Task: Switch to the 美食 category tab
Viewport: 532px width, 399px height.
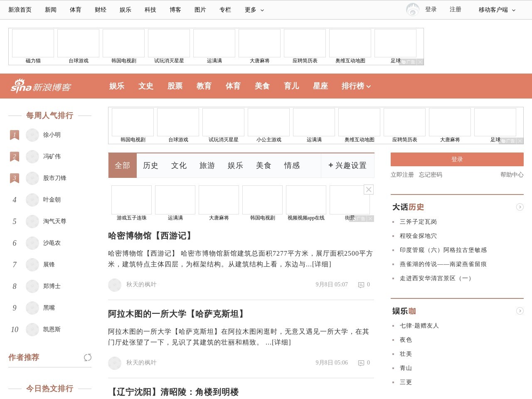Action: [x=264, y=165]
